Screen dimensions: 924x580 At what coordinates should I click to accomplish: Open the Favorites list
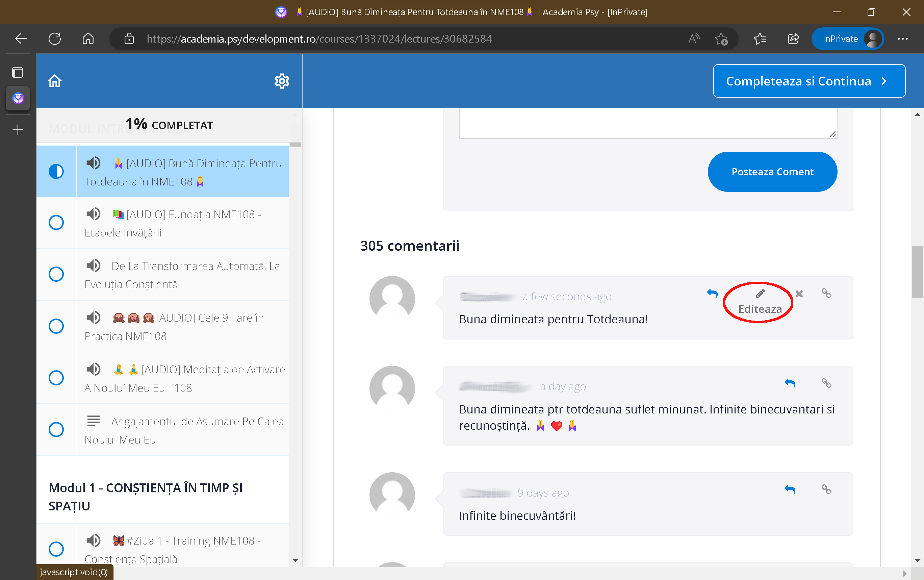(760, 39)
